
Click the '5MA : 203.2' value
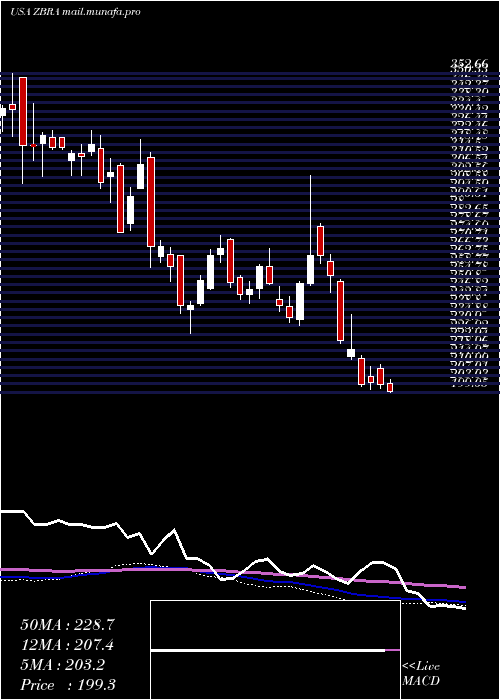click(x=62, y=665)
